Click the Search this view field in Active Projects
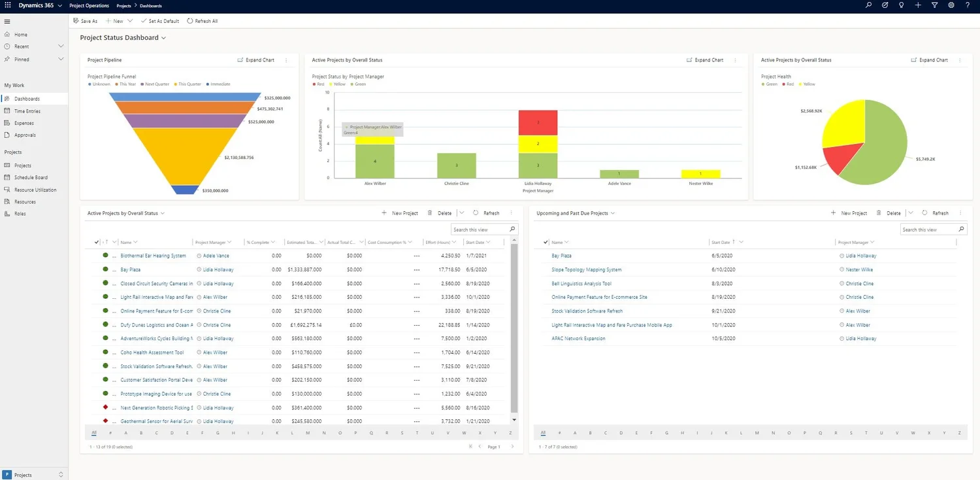This screenshot has width=980, height=480. pos(480,230)
